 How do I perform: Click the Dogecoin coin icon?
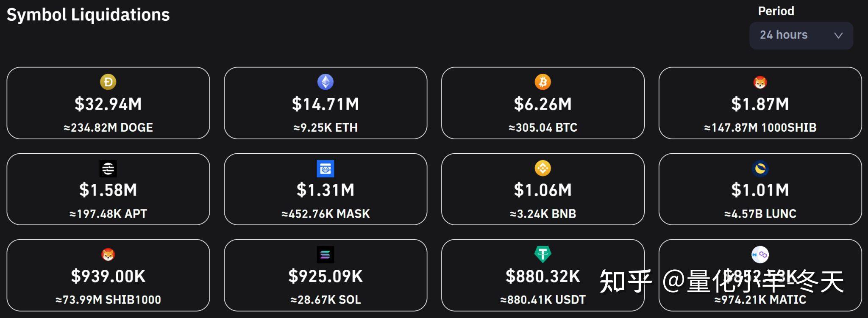click(108, 82)
